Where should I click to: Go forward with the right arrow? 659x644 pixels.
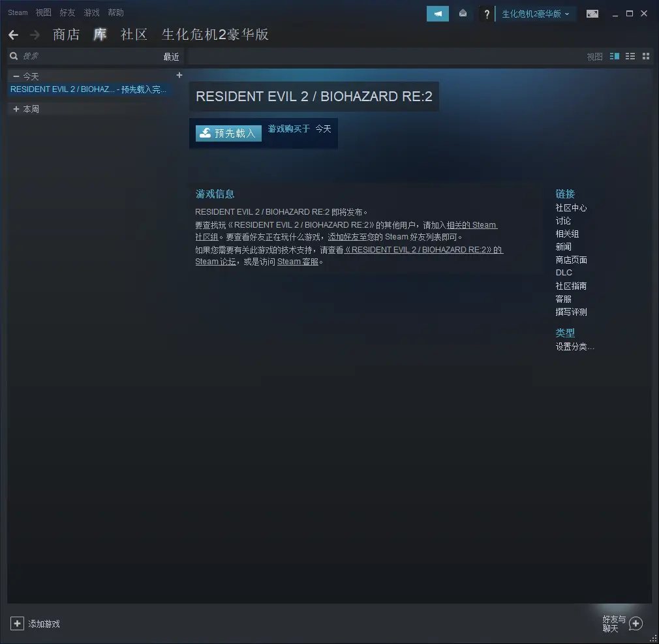pos(35,35)
